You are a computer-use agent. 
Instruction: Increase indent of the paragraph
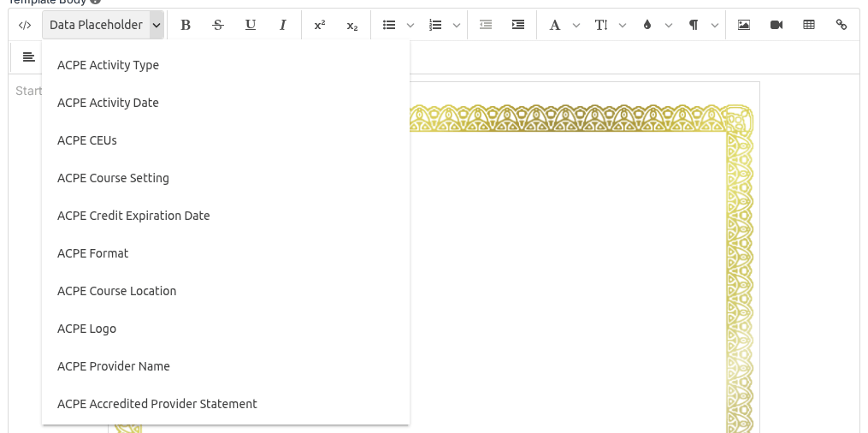[518, 25]
